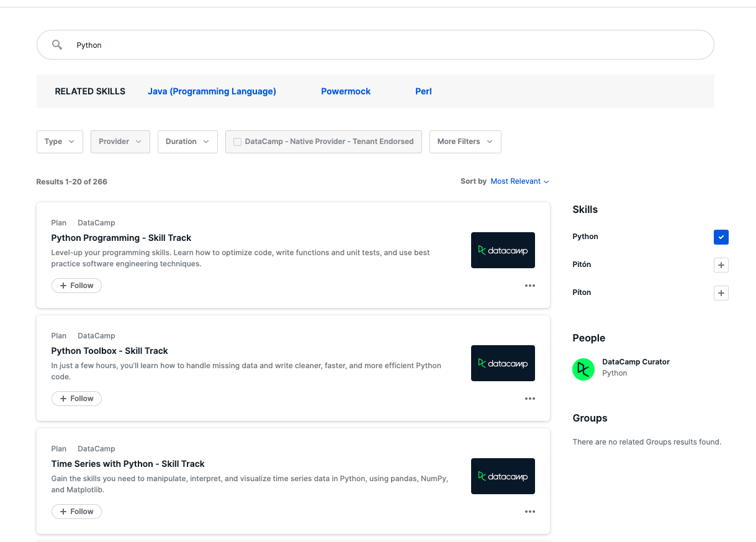Uncheck the Python skill checkbox

(x=721, y=237)
